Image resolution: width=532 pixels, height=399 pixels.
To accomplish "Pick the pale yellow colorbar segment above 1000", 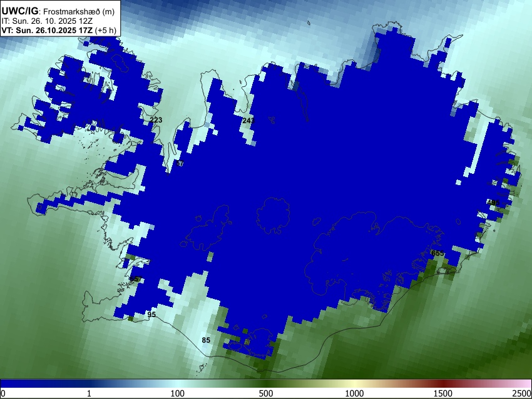I will click(354, 383).
